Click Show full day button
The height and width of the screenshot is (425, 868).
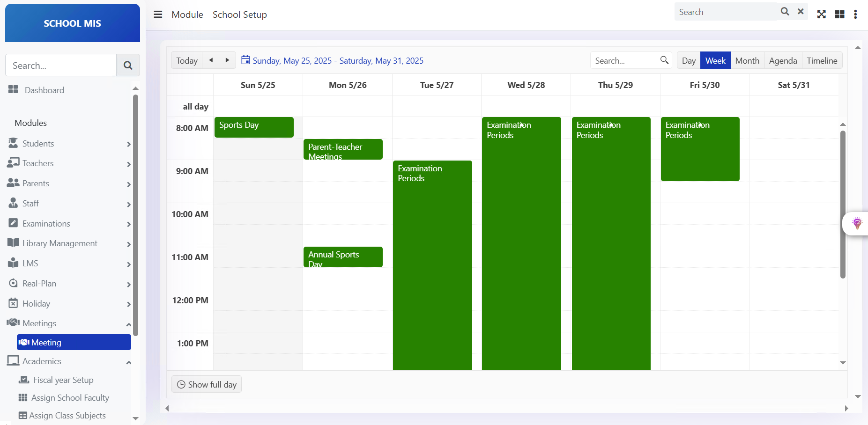207,385
